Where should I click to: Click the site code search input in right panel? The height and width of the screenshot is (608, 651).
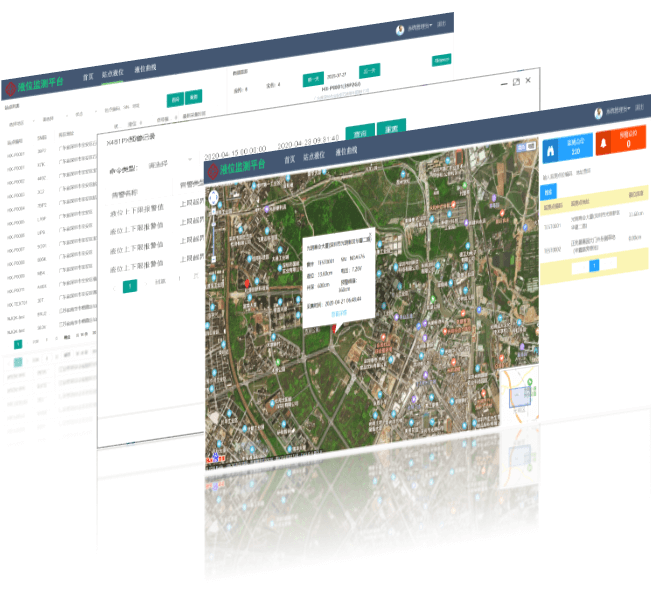click(567, 174)
